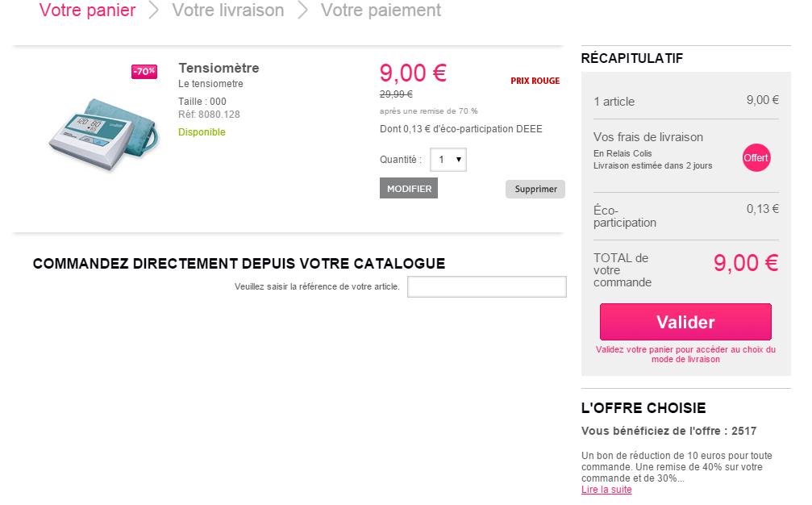Click the order total amount in Récapitulatif

pyautogui.click(x=745, y=263)
